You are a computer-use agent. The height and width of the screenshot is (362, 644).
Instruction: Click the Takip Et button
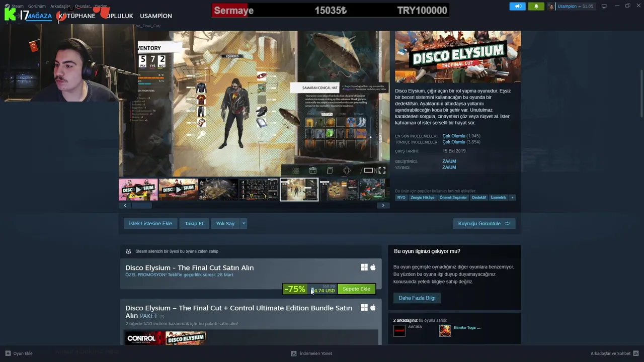pyautogui.click(x=194, y=223)
